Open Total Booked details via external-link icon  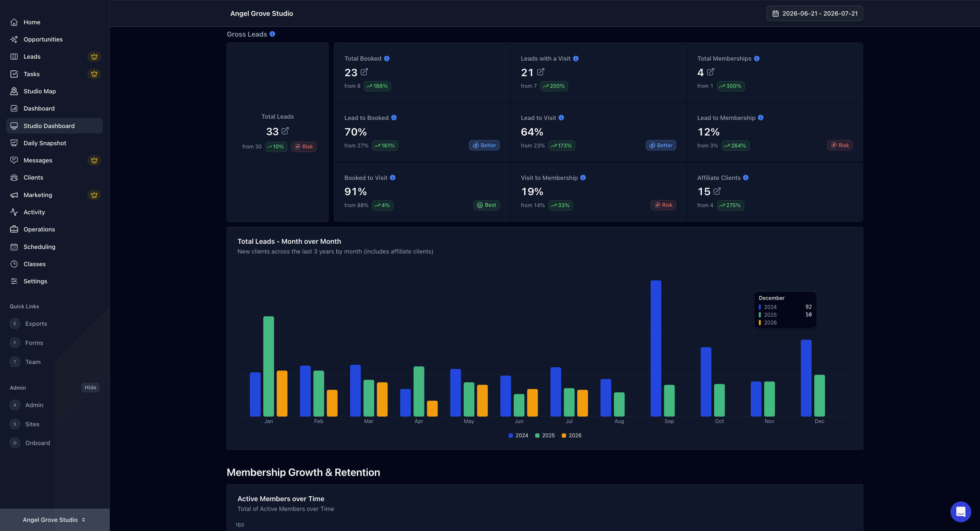click(x=364, y=72)
